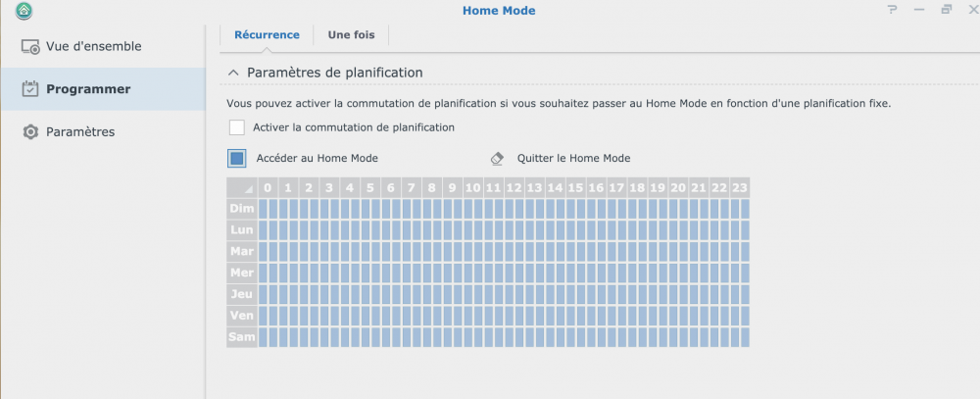Click the Programmer calendar icon
980x399 pixels.
[x=30, y=89]
